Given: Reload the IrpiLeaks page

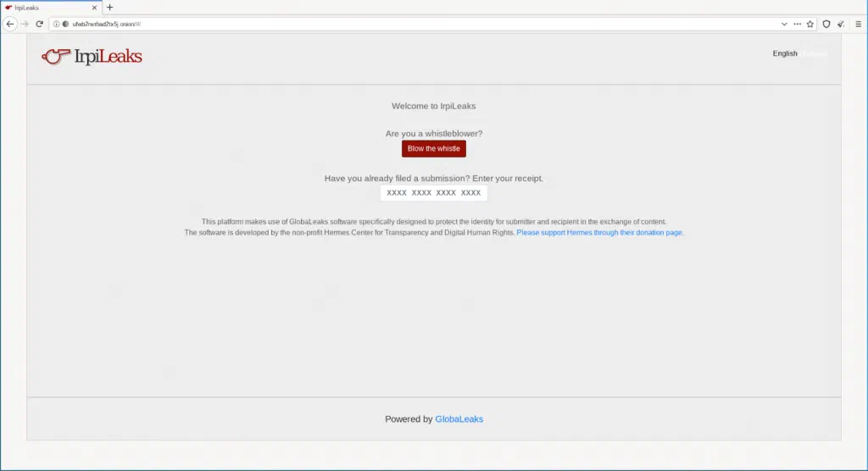Looking at the screenshot, I should [x=39, y=24].
